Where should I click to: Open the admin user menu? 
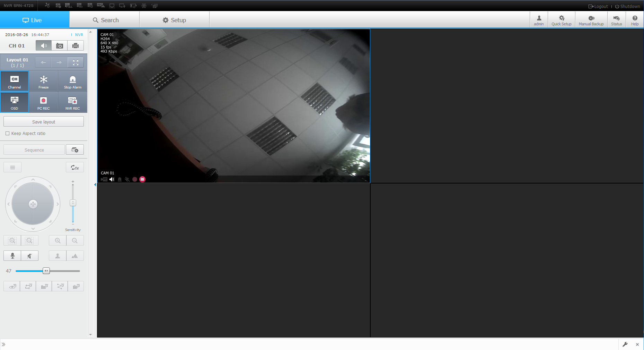coord(539,20)
